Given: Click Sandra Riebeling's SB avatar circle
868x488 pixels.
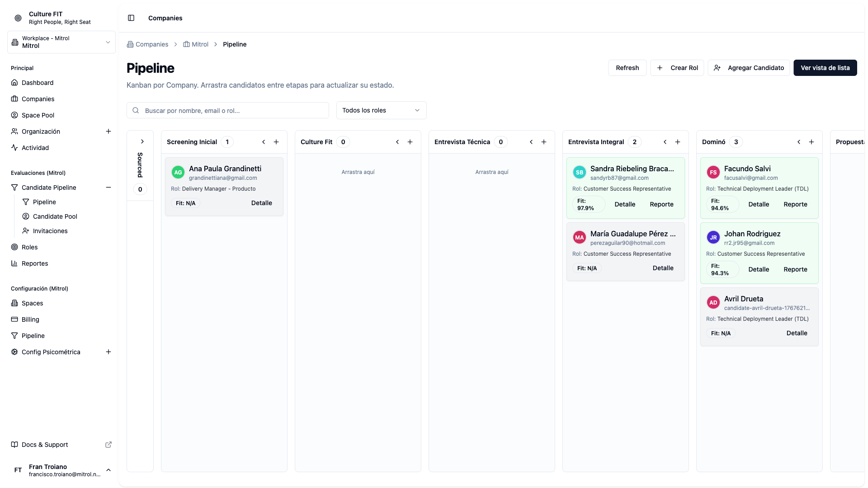Looking at the screenshot, I should point(579,172).
